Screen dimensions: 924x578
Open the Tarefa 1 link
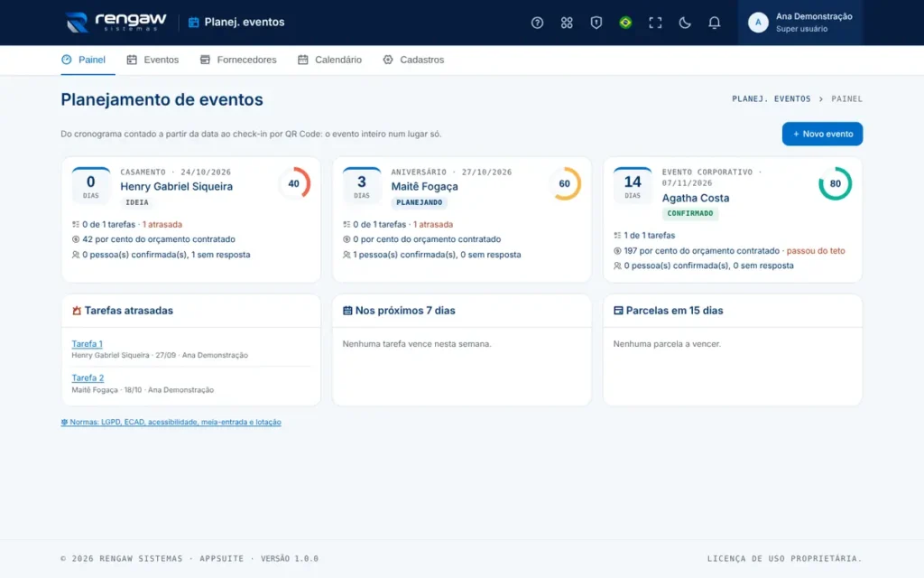88,344
